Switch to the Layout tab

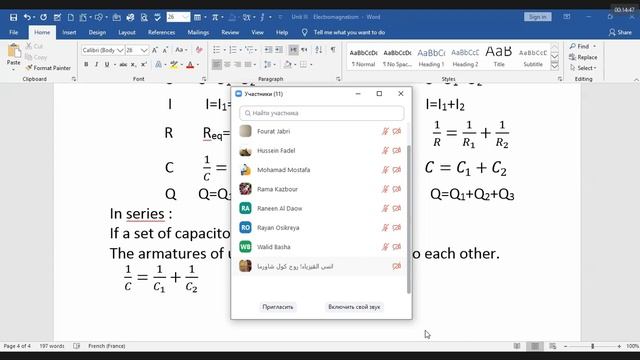[127, 32]
